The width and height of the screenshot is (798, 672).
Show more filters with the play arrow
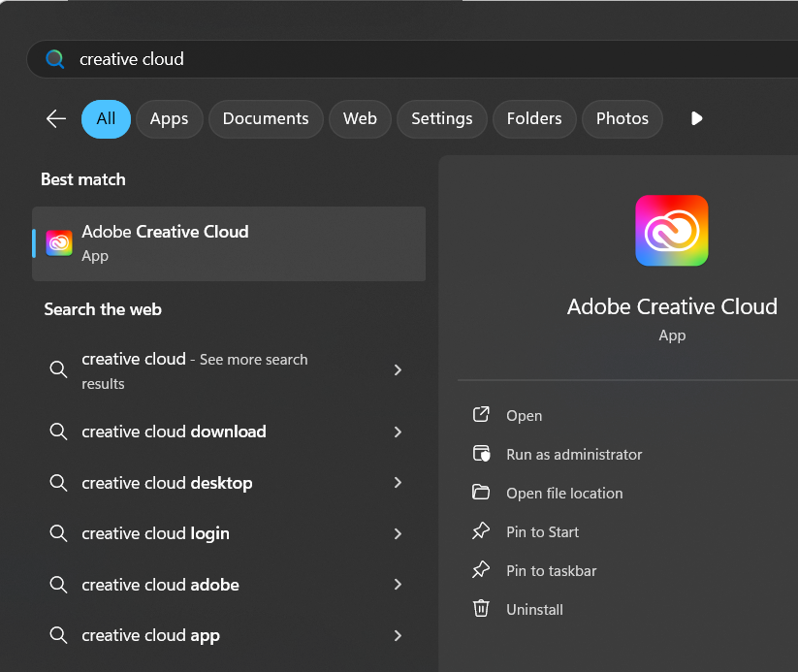697,118
